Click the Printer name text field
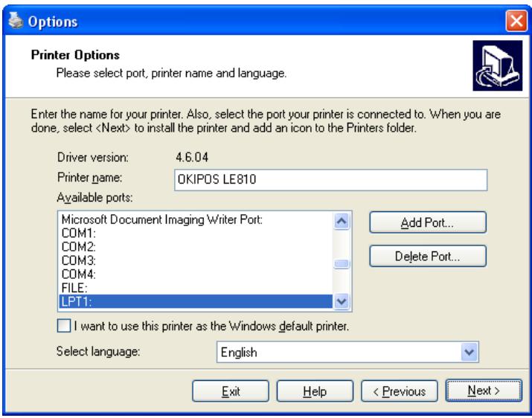Image resolution: width=532 pixels, height=418 pixels. pyautogui.click(x=329, y=181)
